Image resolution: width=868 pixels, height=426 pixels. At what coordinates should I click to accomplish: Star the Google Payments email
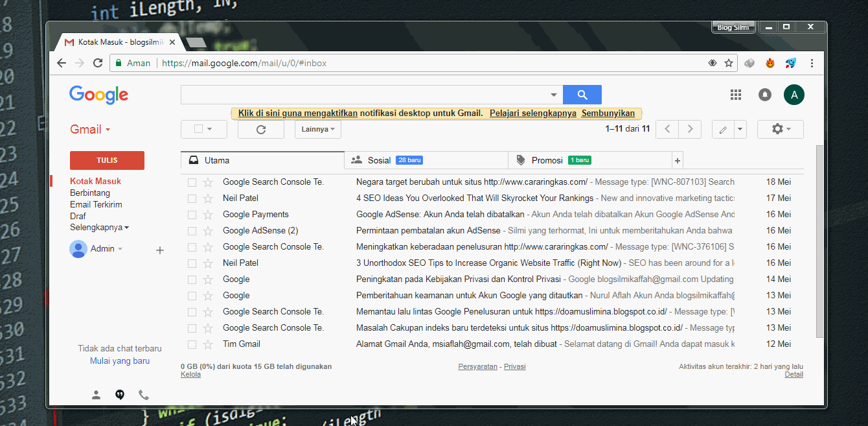coord(208,215)
